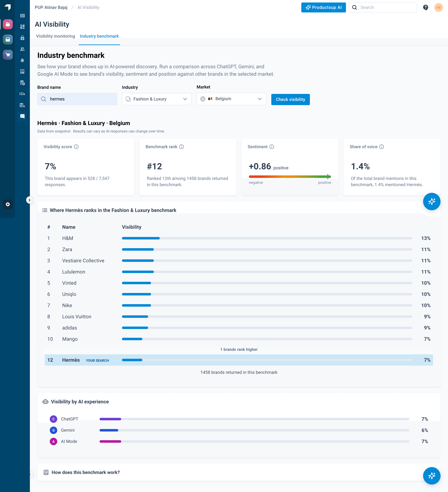Open the dashboard tiles sidebar icon

tap(22, 27)
